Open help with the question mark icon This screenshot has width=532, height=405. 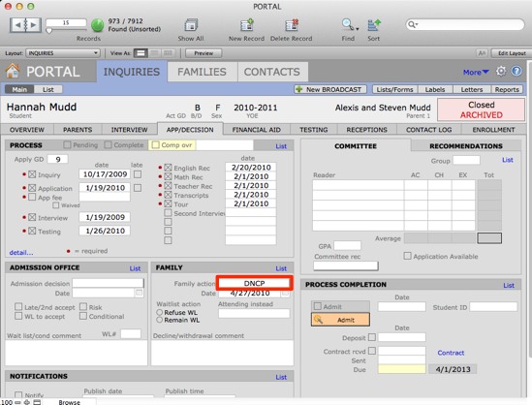click(516, 72)
